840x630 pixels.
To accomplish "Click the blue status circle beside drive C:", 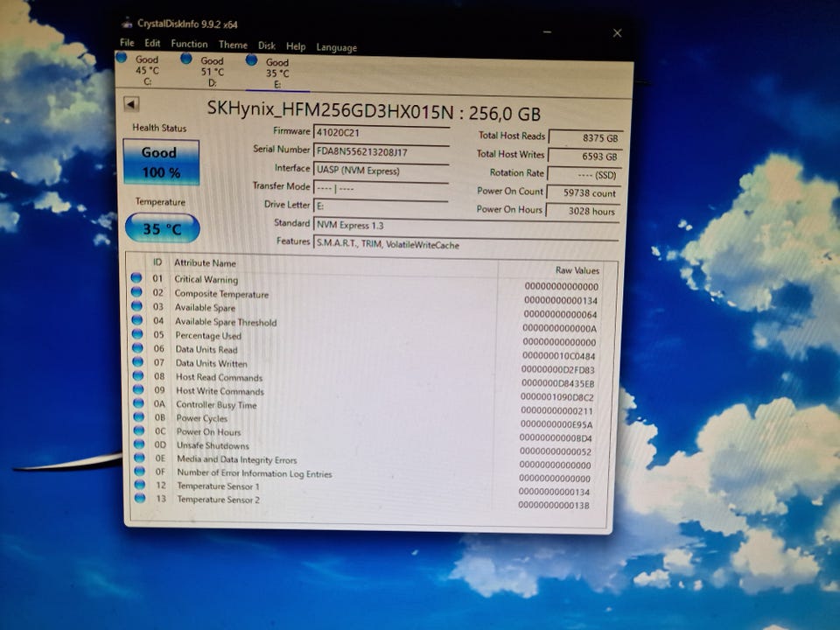I will (x=122, y=58).
